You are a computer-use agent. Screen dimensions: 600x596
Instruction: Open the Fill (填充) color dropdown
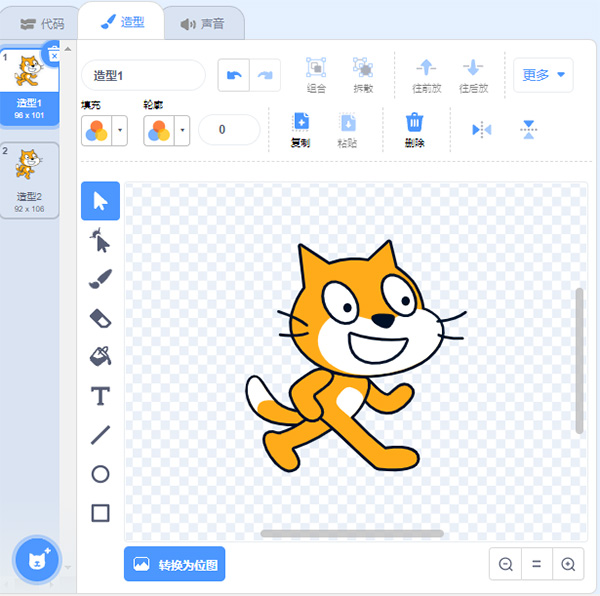coord(120,130)
